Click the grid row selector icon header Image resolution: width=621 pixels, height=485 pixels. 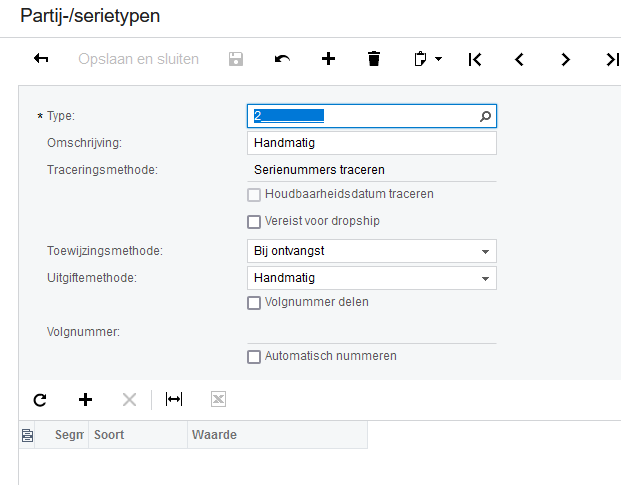27,435
